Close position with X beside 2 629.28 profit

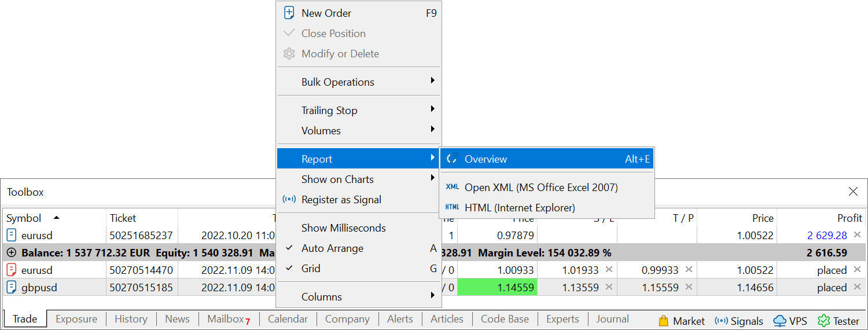857,235
